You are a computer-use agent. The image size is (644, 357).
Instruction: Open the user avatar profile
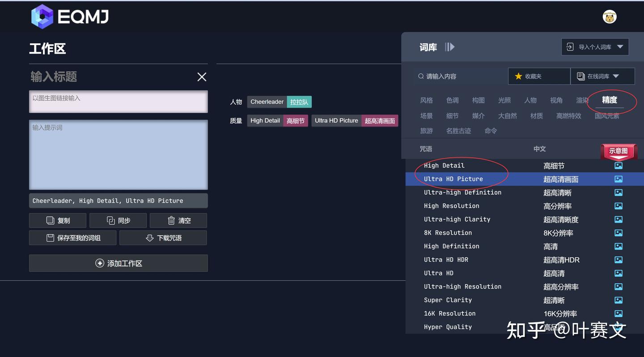tap(610, 17)
